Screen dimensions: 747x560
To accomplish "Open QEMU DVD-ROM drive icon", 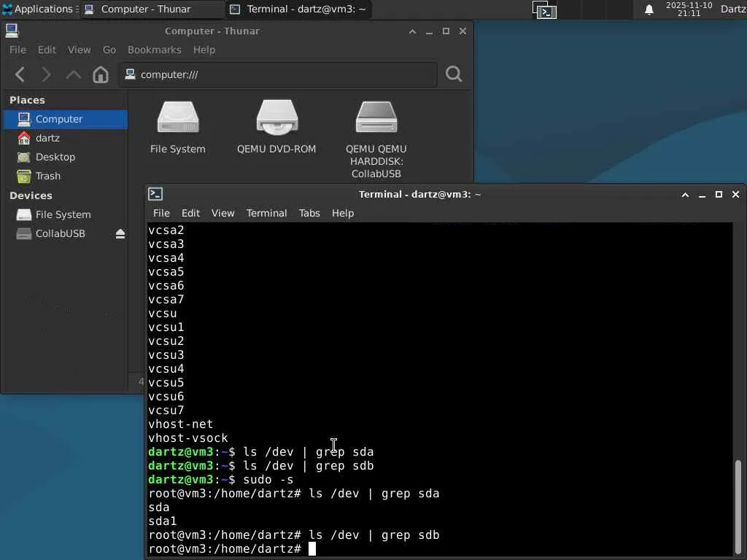I will tap(276, 127).
